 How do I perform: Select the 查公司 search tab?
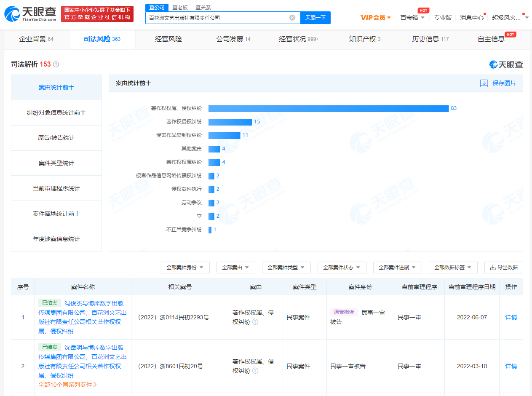click(x=157, y=8)
